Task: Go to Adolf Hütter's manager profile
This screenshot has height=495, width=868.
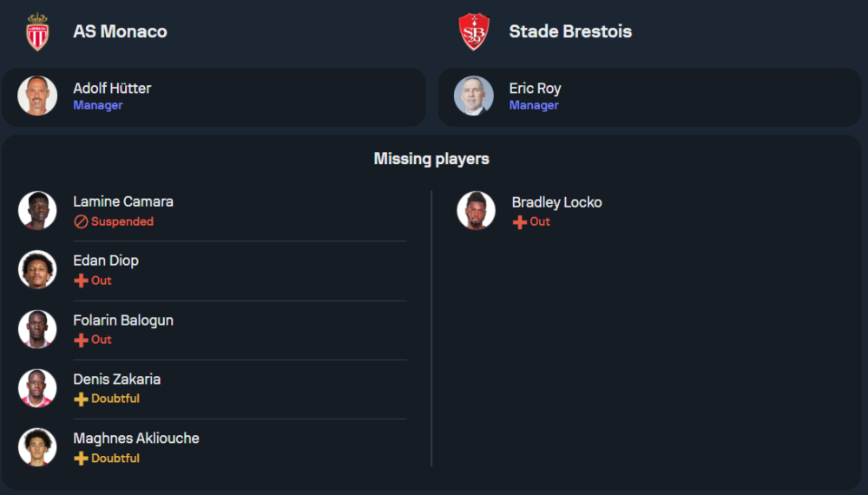Action: coord(112,89)
